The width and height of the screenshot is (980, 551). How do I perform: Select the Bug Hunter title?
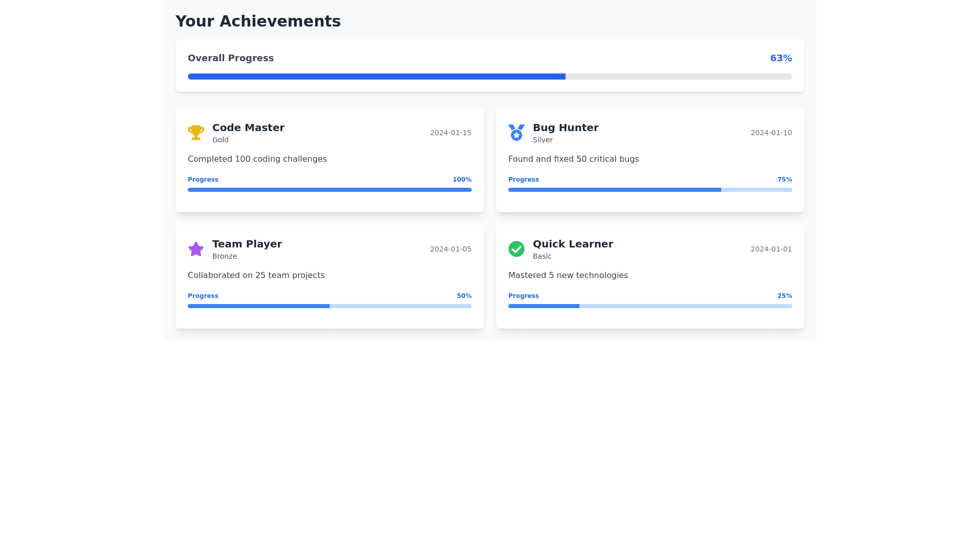[566, 128]
